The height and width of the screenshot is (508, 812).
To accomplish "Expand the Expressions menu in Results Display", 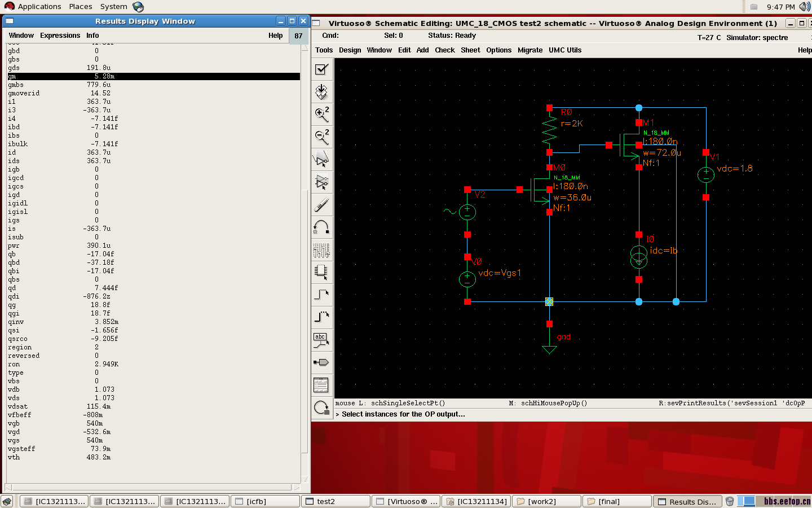I will (60, 36).
